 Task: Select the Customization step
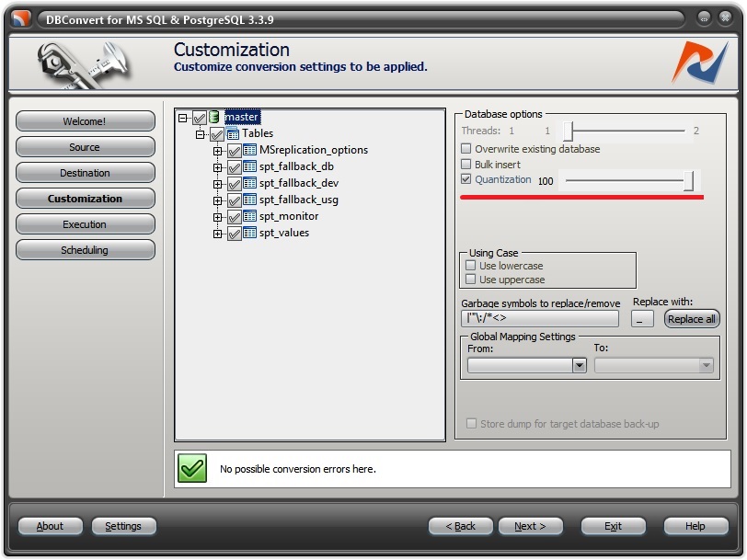pyautogui.click(x=85, y=198)
